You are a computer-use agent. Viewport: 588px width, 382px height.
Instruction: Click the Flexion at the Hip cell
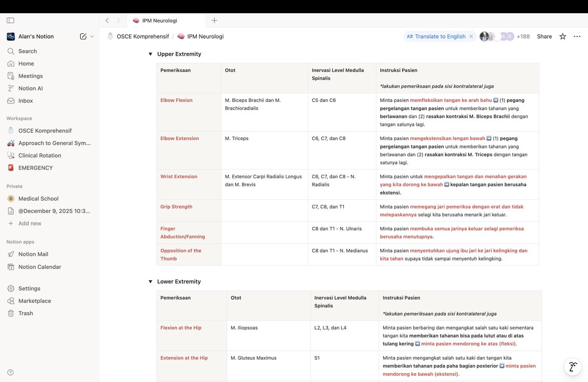tap(192, 336)
